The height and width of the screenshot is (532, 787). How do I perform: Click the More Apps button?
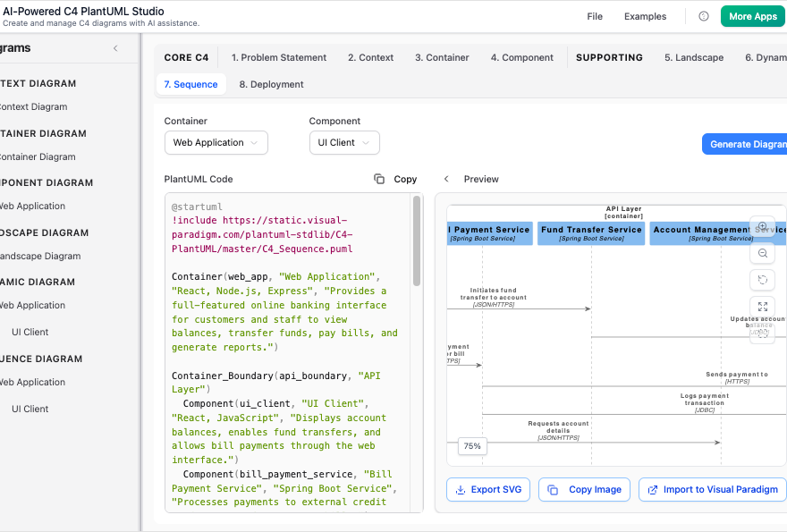coord(752,16)
